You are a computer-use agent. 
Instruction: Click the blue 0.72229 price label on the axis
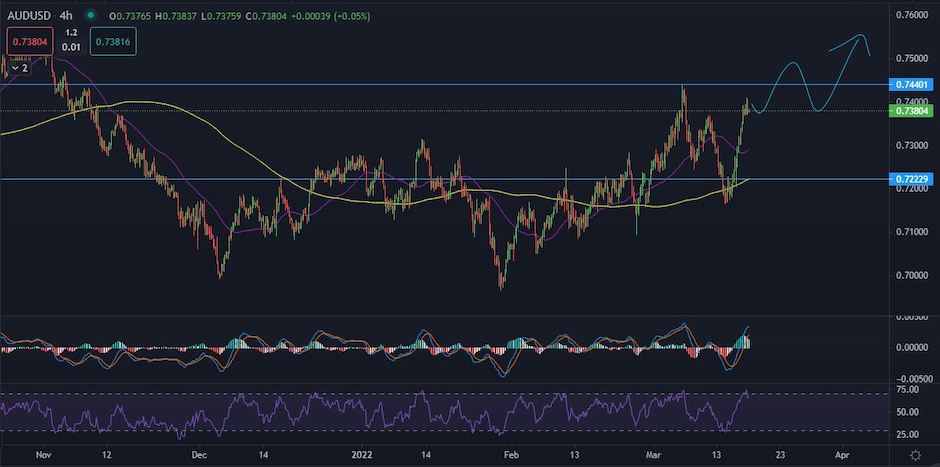(x=912, y=179)
